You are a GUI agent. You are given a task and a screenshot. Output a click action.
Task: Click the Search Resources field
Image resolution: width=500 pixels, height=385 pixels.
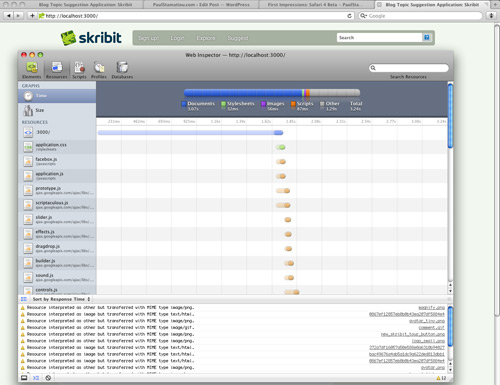click(x=409, y=68)
